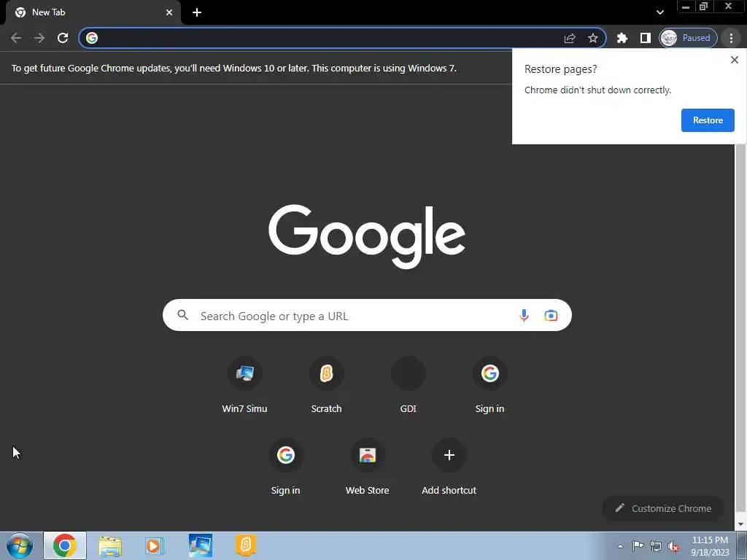The image size is (747, 560).
Task: Open the side panel icon
Action: (645, 38)
